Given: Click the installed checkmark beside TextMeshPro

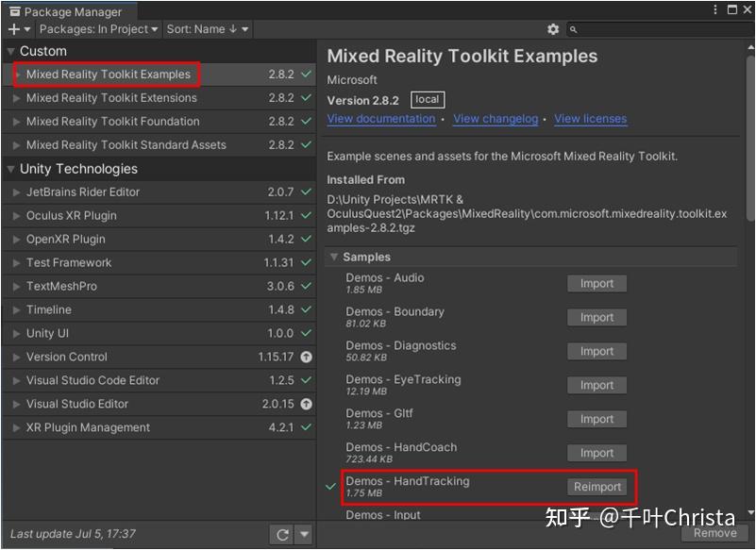Looking at the screenshot, I should 306,286.
